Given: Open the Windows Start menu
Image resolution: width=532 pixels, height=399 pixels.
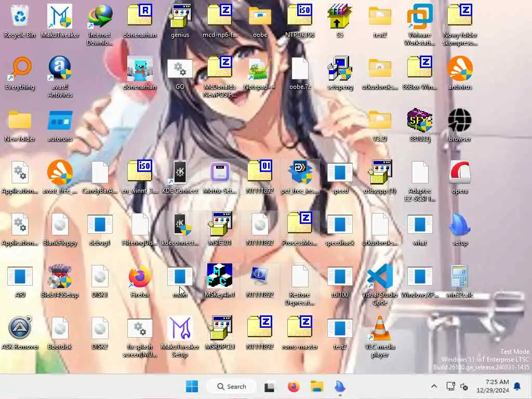Looking at the screenshot, I should (x=192, y=387).
